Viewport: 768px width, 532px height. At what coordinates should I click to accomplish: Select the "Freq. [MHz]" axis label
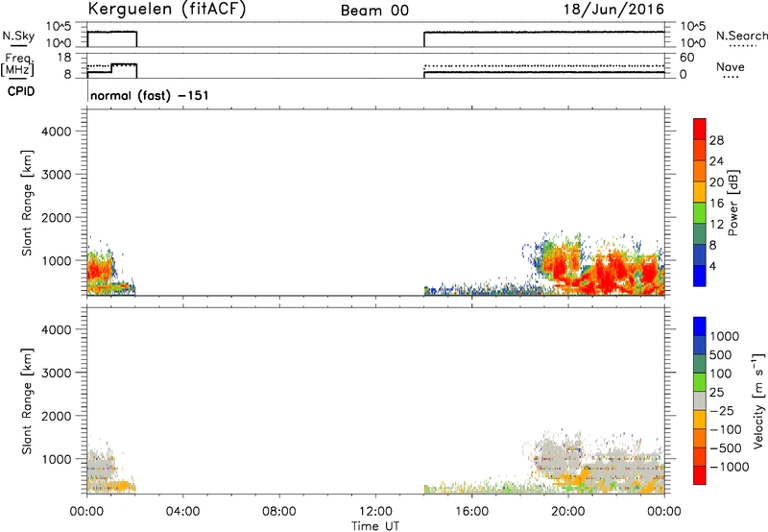17,64
